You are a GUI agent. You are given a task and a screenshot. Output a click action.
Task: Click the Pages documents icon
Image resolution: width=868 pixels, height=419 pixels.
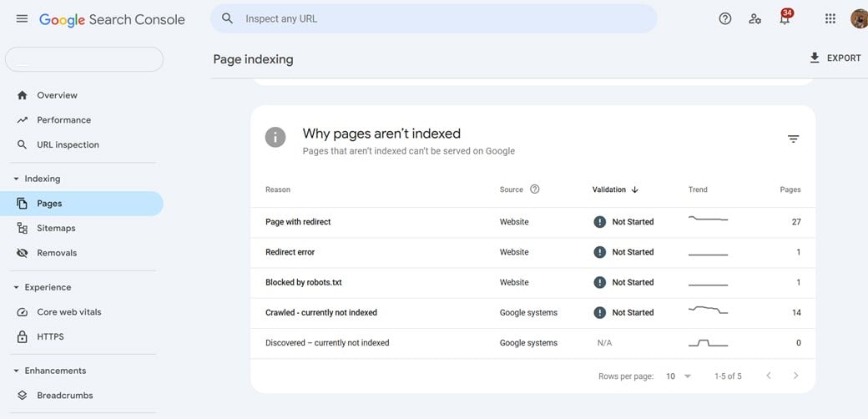click(23, 204)
